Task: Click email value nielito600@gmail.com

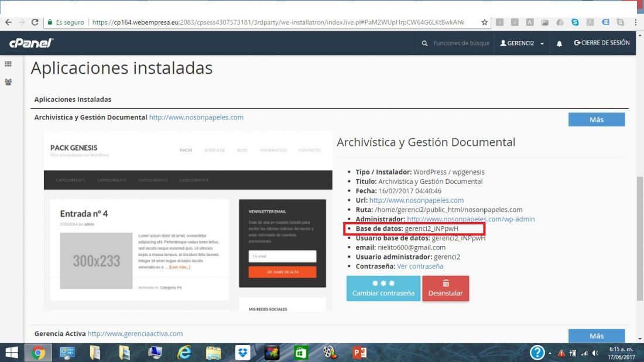Action: pos(412,247)
